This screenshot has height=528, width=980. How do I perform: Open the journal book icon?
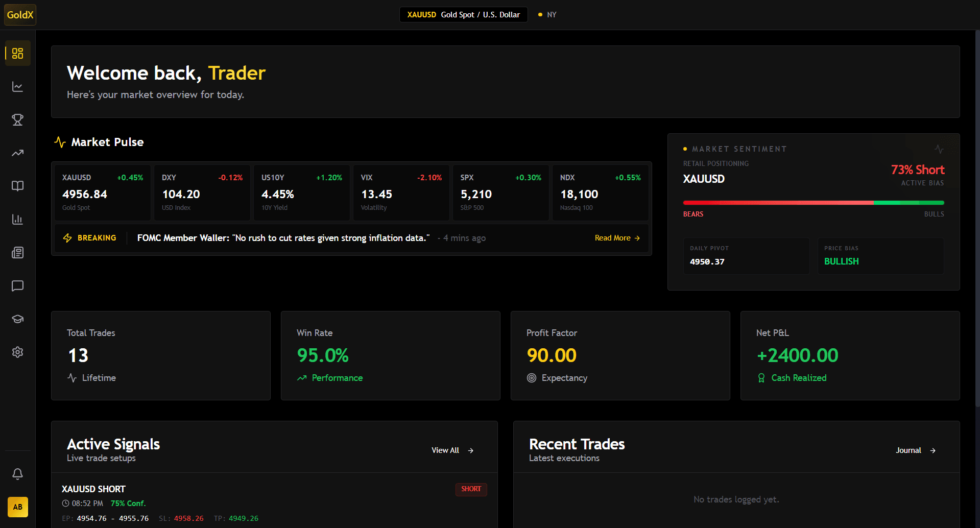(x=17, y=186)
